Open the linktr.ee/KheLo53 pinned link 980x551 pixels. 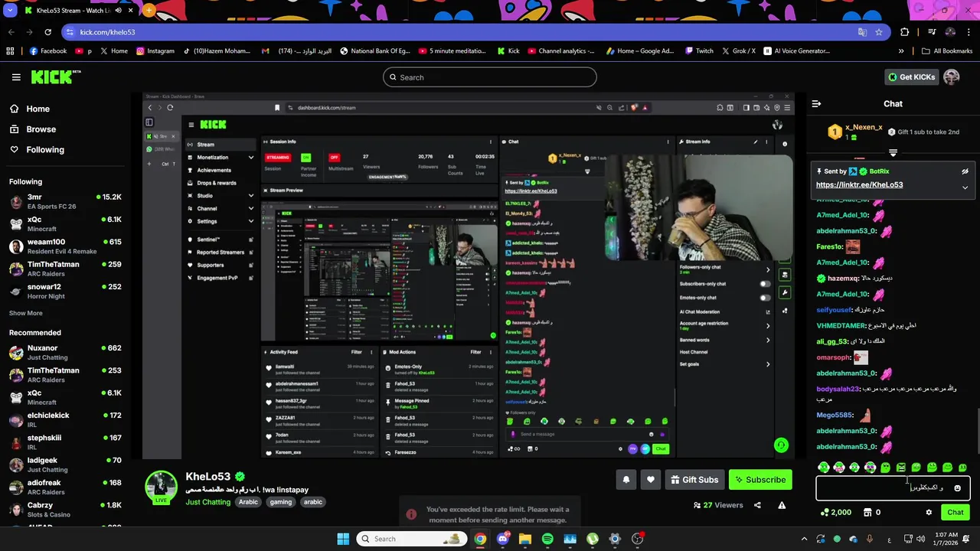pos(859,184)
